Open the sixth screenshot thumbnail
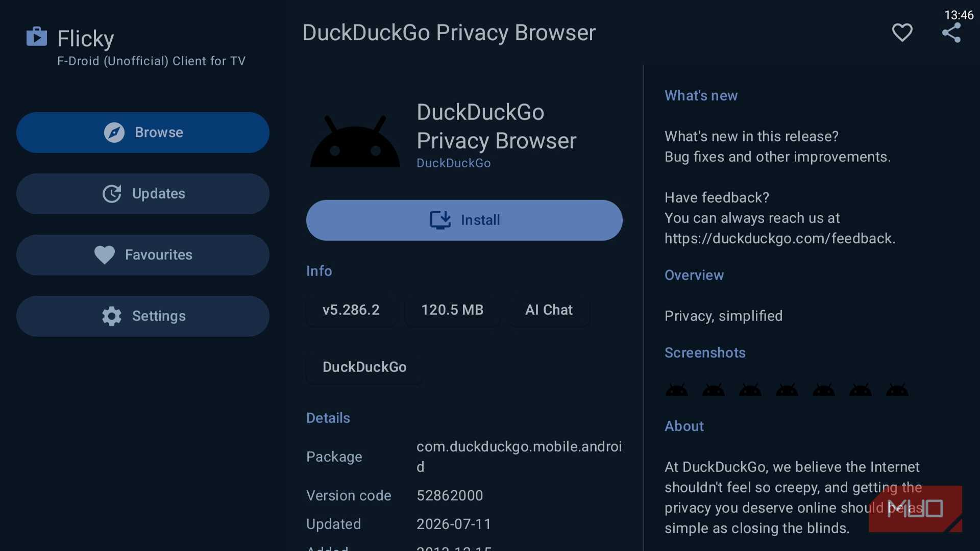Screen dimensions: 980x551 coord(861,390)
